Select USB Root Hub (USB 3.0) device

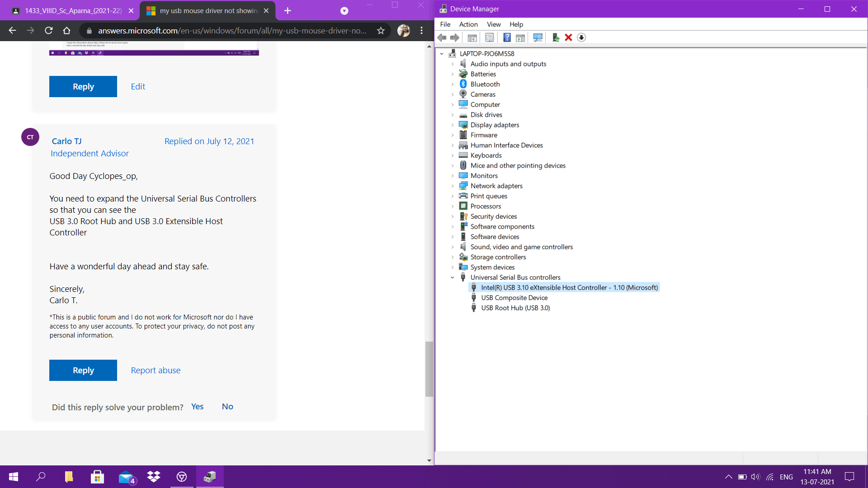[x=515, y=308]
